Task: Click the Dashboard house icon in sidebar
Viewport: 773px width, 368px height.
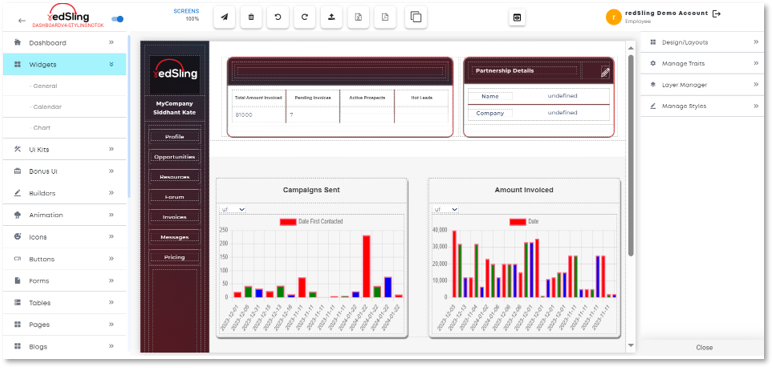Action: 18,42
